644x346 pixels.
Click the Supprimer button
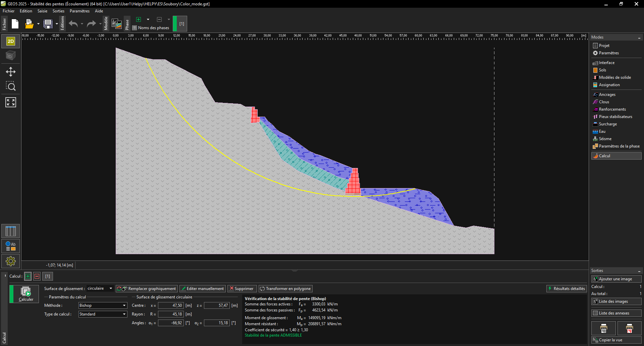(242, 289)
